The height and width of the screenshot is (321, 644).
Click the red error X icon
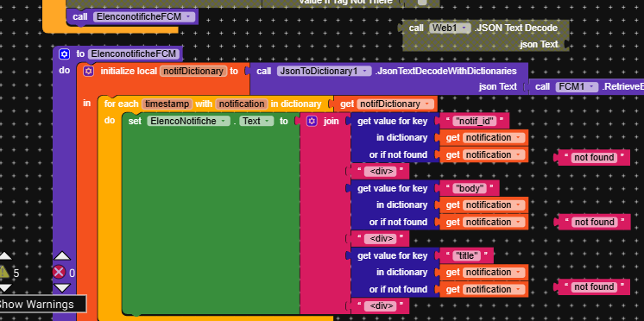(x=60, y=272)
